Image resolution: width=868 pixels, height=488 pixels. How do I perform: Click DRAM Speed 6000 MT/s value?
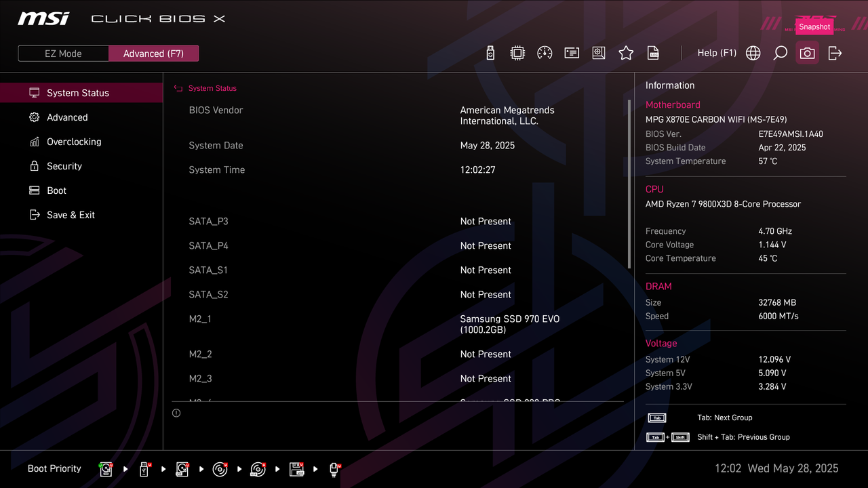point(778,317)
